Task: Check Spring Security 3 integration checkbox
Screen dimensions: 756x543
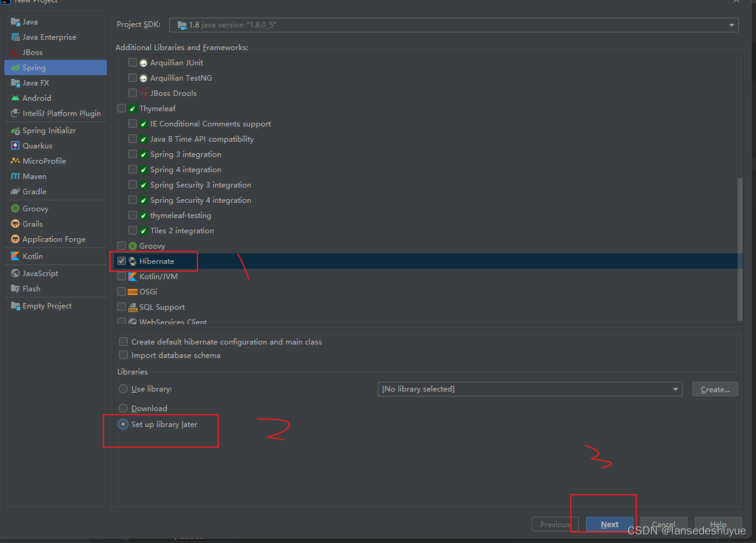Action: [x=133, y=184]
